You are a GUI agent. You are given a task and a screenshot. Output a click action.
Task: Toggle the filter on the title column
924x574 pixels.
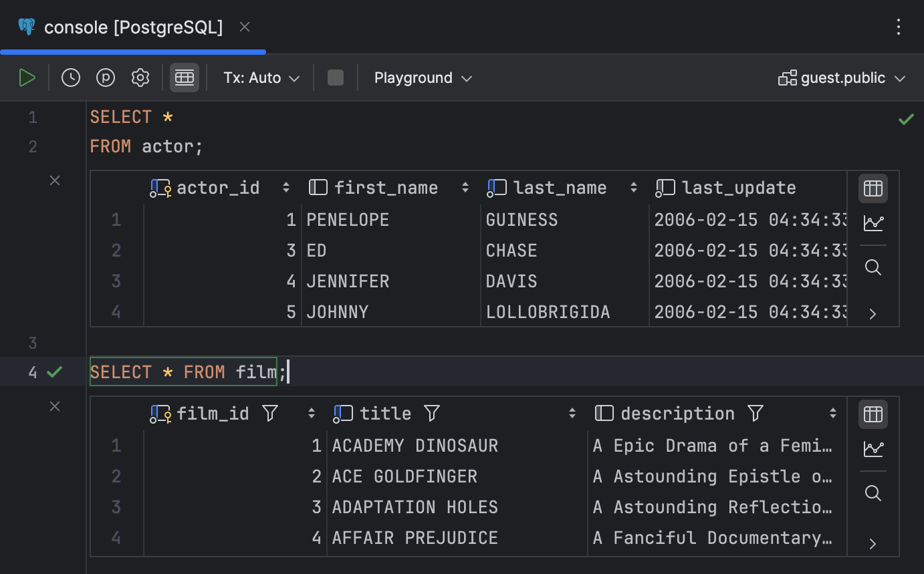(431, 413)
